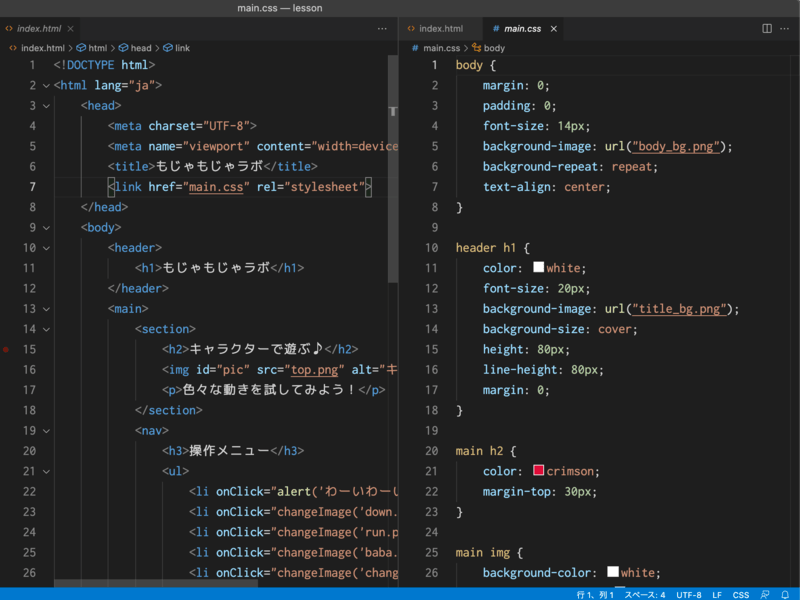Image resolution: width=800 pixels, height=600 pixels.
Task: Click the head breadcrumb in left editor
Action: 140,47
